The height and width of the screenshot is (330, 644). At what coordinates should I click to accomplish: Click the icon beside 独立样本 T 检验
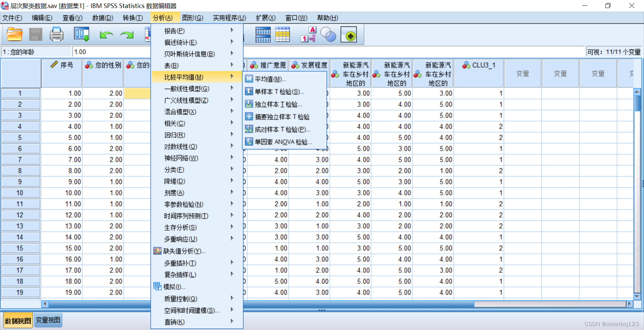(249, 104)
